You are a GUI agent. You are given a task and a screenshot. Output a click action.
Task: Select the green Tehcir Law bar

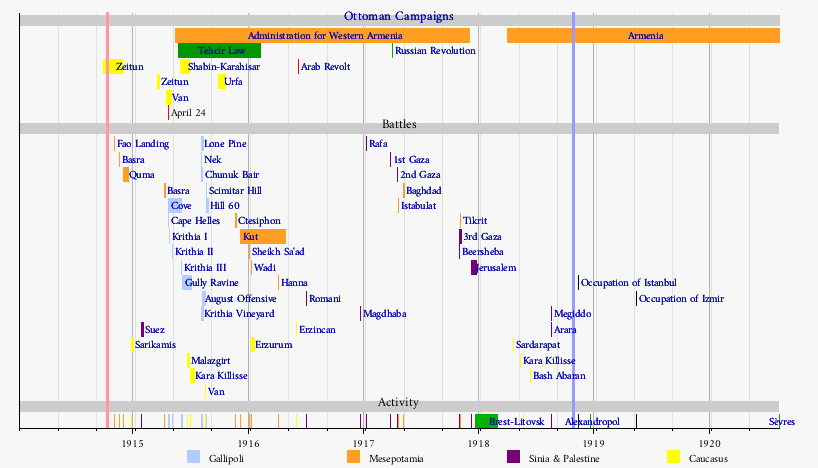(x=220, y=51)
